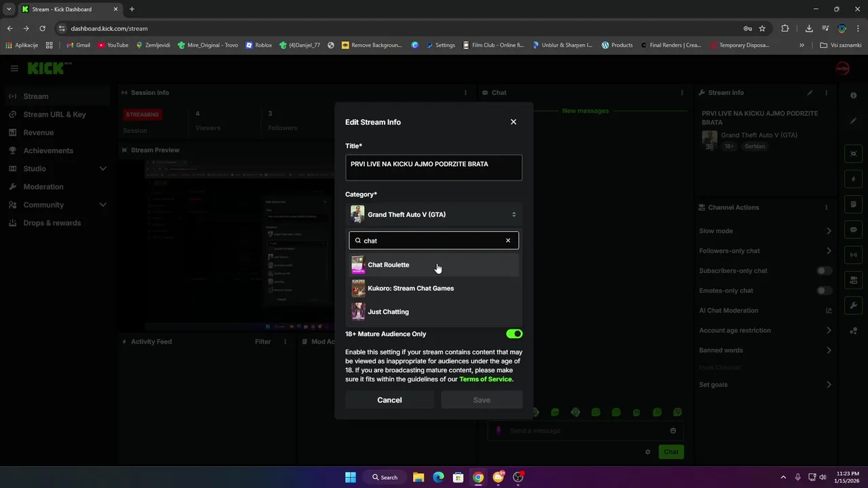
Task: Open browser Extensions puzzle icon
Action: click(x=785, y=28)
